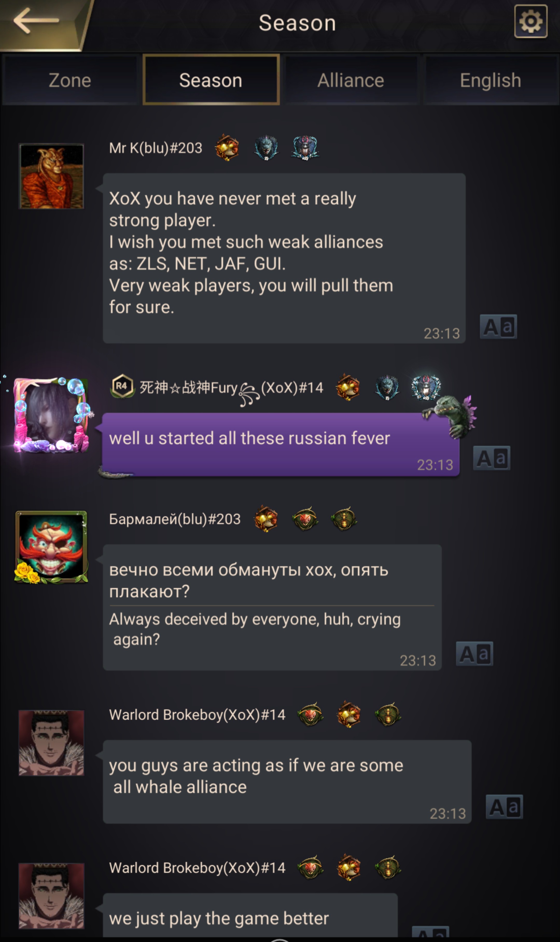This screenshot has width=560, height=942.
Task: Open the Alliance chat tab
Action: coord(351,80)
